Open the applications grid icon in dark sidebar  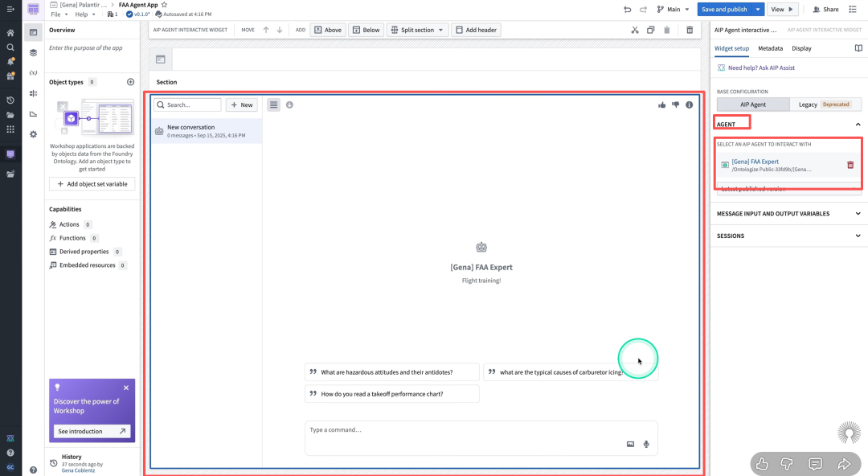(x=10, y=129)
